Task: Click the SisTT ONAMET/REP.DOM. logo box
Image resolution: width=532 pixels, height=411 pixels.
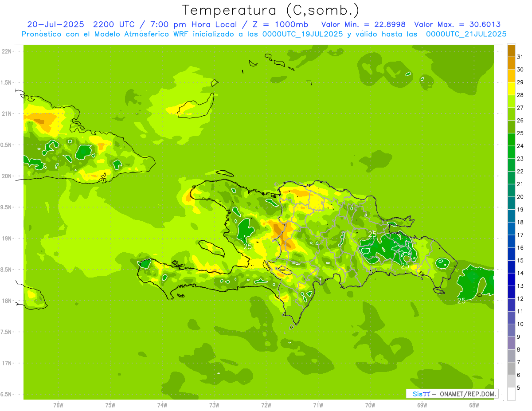Action: (452, 394)
